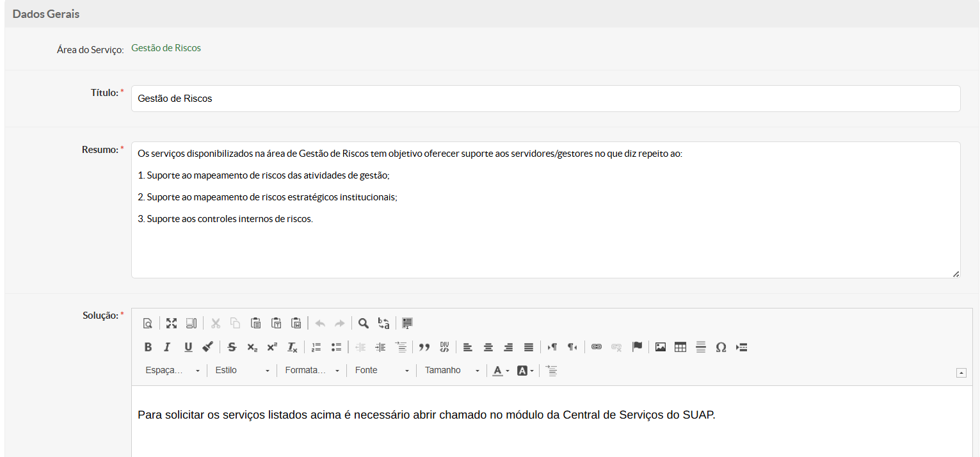Viewport: 980px width, 457px height.
Task: Insert a table into the editor
Action: 680,347
